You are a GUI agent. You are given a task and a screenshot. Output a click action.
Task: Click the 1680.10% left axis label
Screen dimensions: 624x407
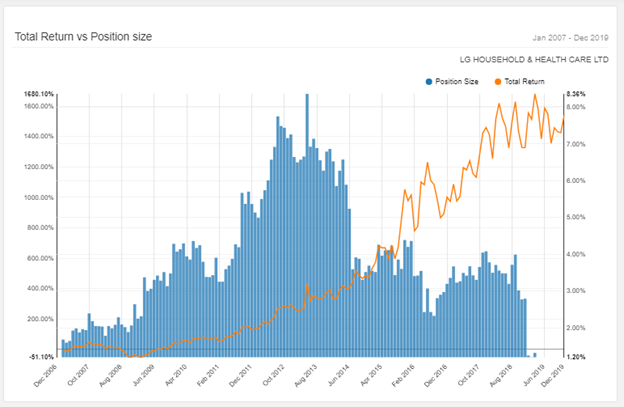coord(39,94)
